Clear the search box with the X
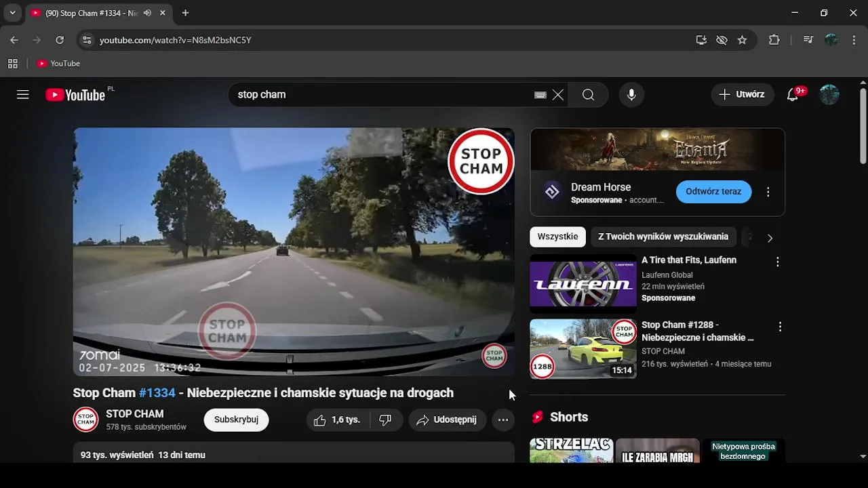This screenshot has height=488, width=868. (558, 95)
